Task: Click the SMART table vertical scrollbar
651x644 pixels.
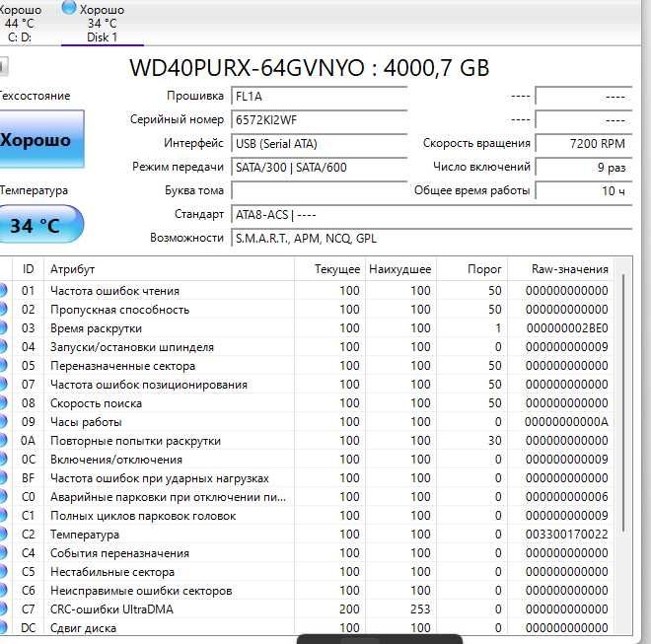Action: (x=623, y=402)
